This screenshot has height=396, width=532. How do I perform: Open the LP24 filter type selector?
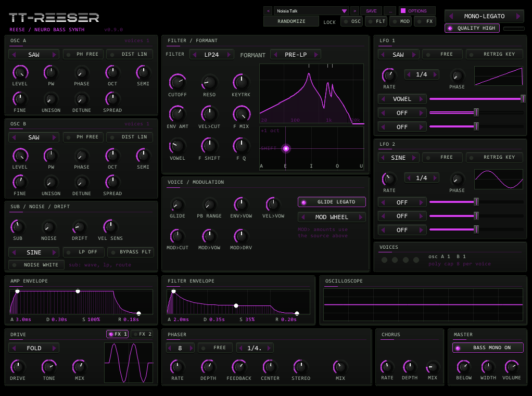click(x=212, y=55)
